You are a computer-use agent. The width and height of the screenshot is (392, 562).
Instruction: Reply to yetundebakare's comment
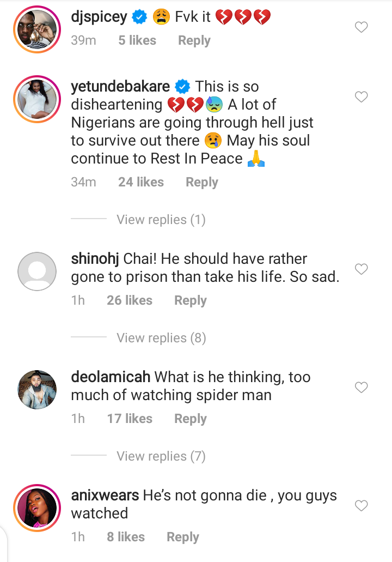point(201,183)
